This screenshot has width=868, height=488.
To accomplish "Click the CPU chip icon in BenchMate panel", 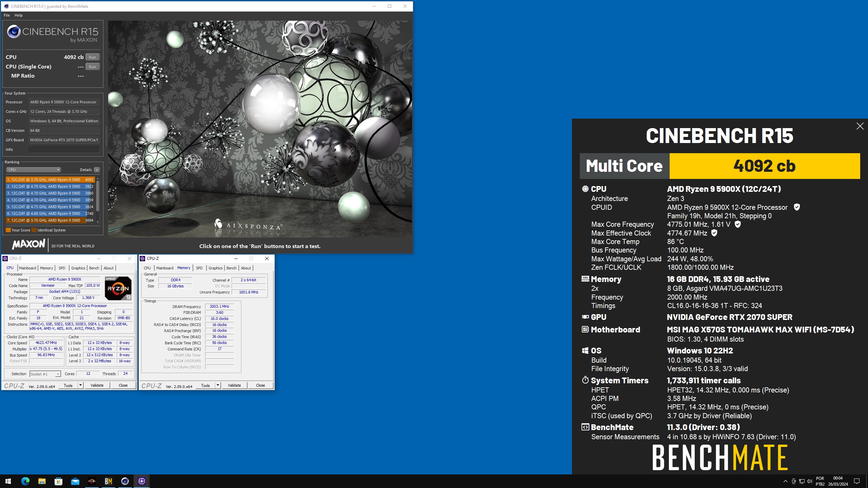I will (x=585, y=189).
